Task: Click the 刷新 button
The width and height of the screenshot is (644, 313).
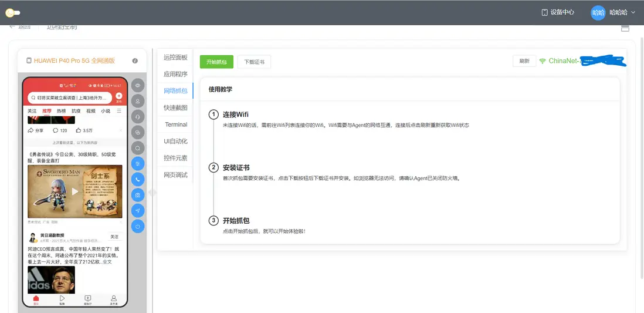Action: click(x=524, y=61)
